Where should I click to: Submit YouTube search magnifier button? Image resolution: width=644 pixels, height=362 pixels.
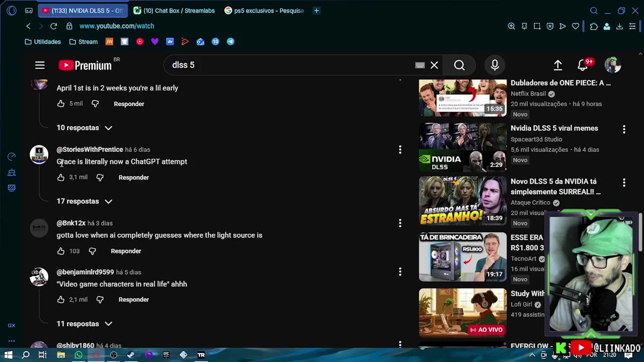[x=459, y=65]
